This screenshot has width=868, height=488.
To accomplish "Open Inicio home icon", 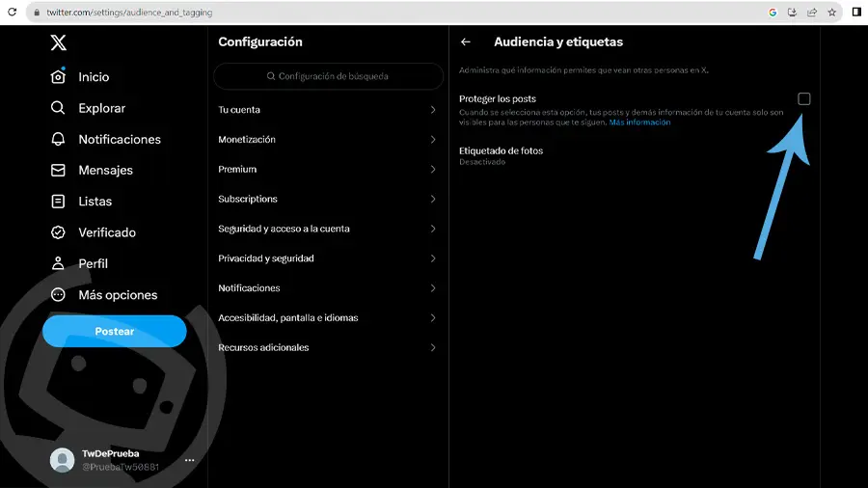I will tap(58, 76).
